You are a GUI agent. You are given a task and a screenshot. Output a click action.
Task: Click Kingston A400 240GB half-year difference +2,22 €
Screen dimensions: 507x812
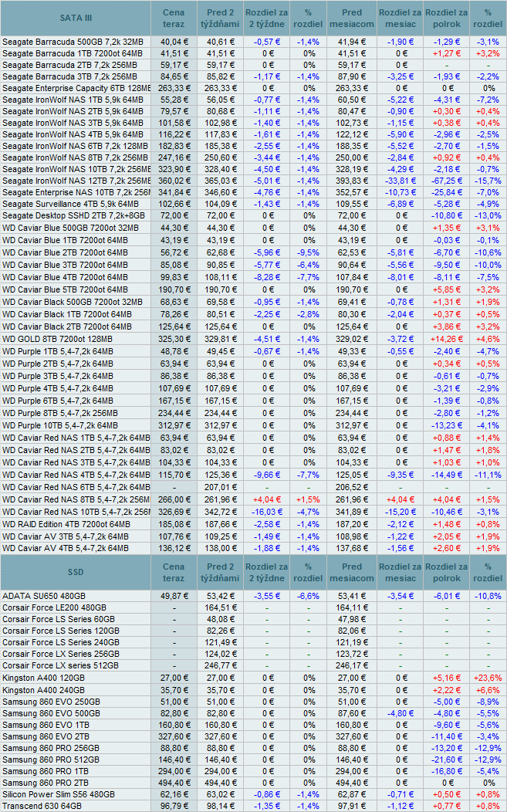(446, 691)
